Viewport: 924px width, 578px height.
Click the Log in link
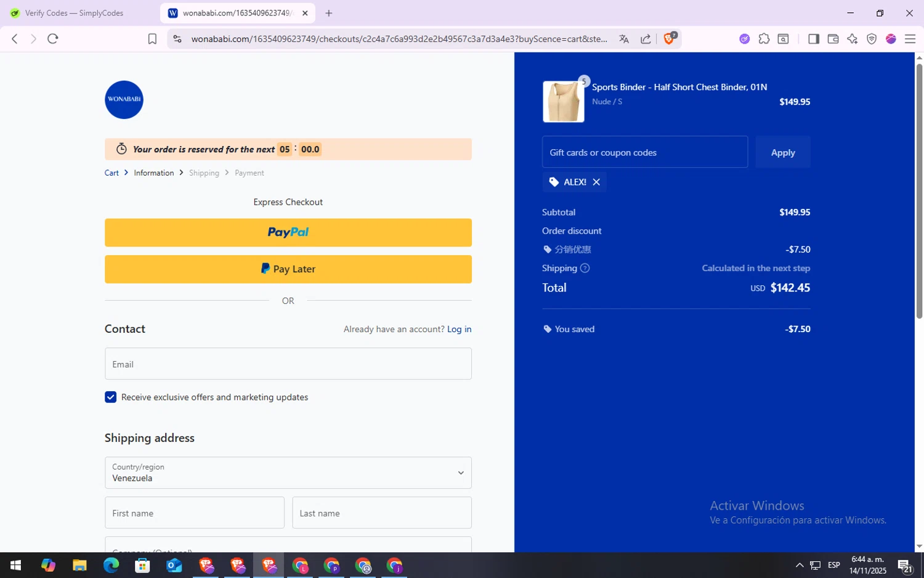point(460,329)
